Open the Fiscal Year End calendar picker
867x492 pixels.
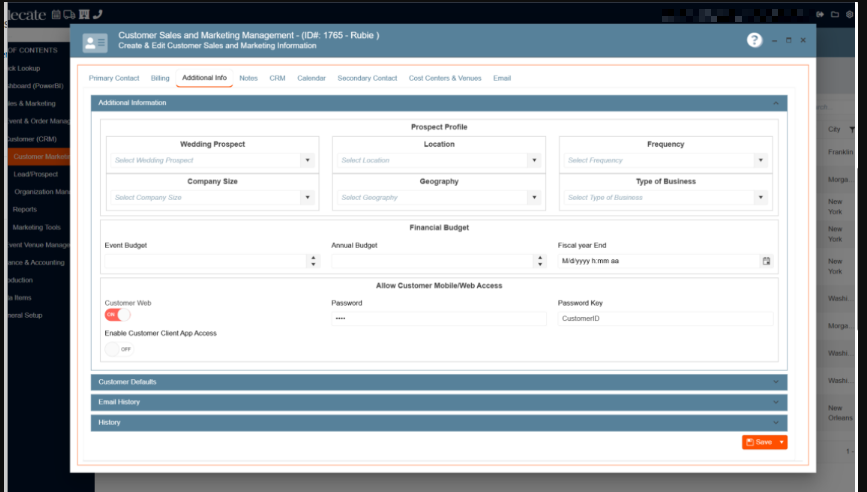tap(767, 261)
